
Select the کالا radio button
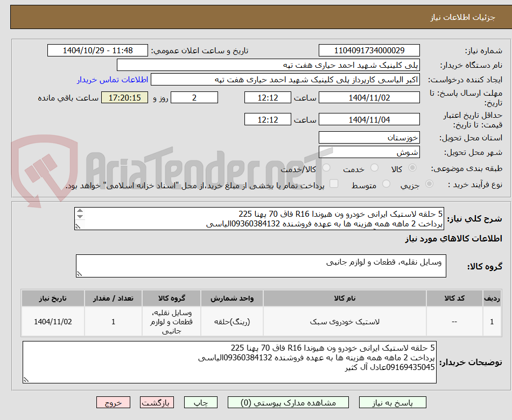coord(412,168)
